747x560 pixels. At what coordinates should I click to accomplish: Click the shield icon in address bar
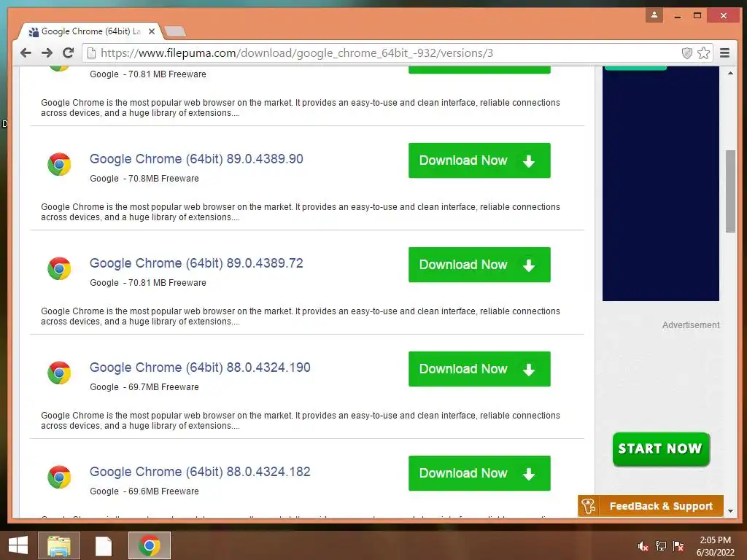tap(686, 52)
